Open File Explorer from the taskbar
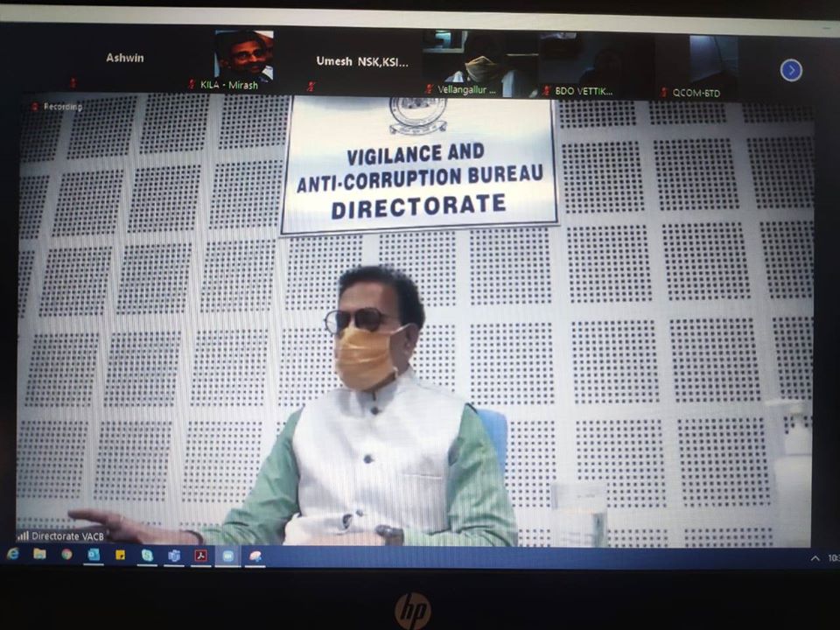The height and width of the screenshot is (630, 840). point(39,554)
